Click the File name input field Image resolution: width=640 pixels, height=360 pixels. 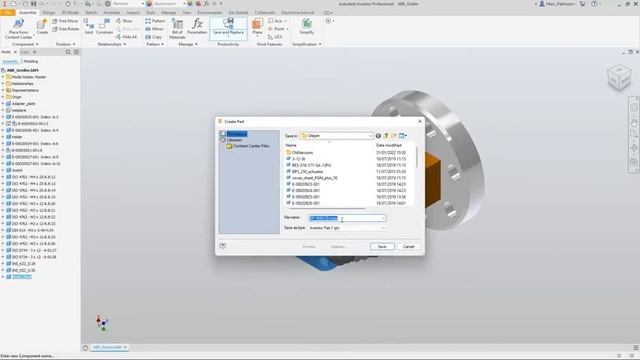click(x=347, y=218)
